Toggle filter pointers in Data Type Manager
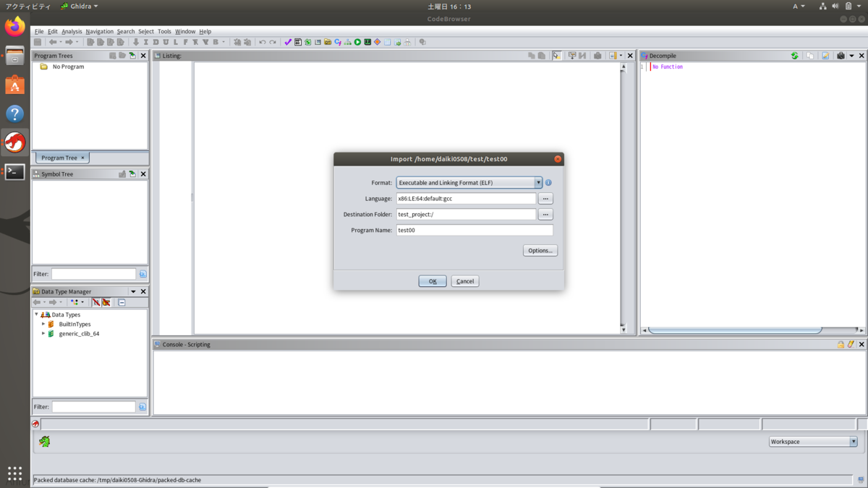The height and width of the screenshot is (488, 868). 106,302
